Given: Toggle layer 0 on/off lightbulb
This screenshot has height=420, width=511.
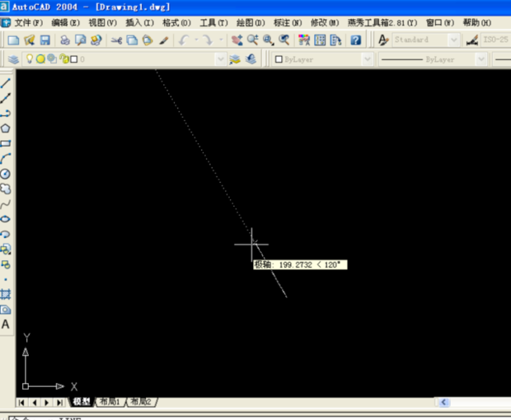Looking at the screenshot, I should pos(30,59).
